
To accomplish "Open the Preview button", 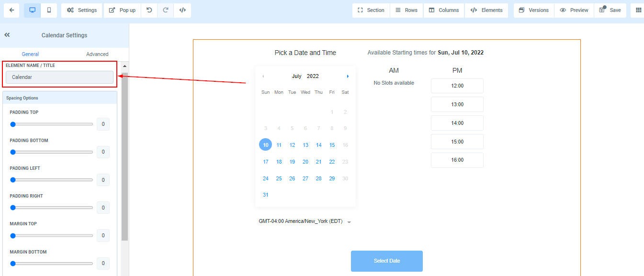I will point(574,10).
